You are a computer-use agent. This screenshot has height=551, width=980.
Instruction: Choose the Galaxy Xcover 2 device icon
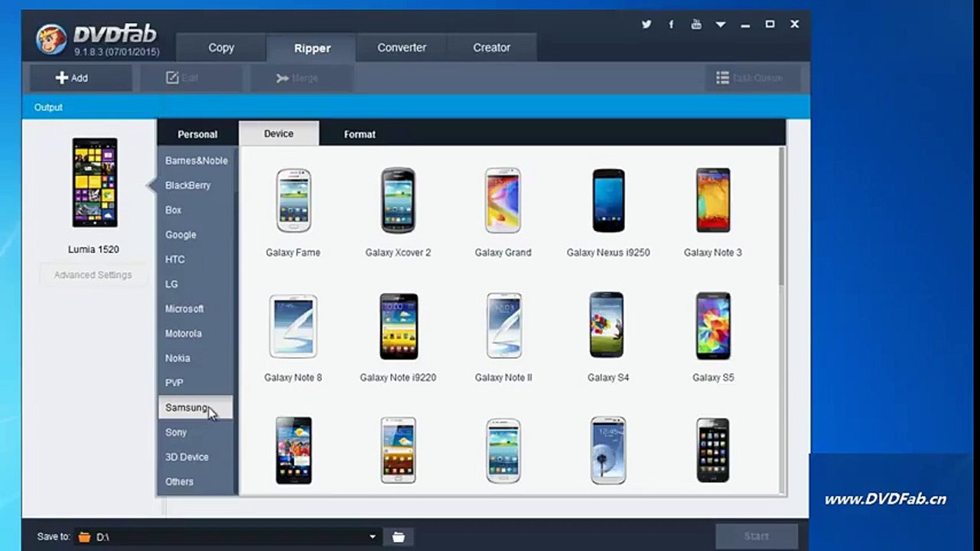point(398,201)
